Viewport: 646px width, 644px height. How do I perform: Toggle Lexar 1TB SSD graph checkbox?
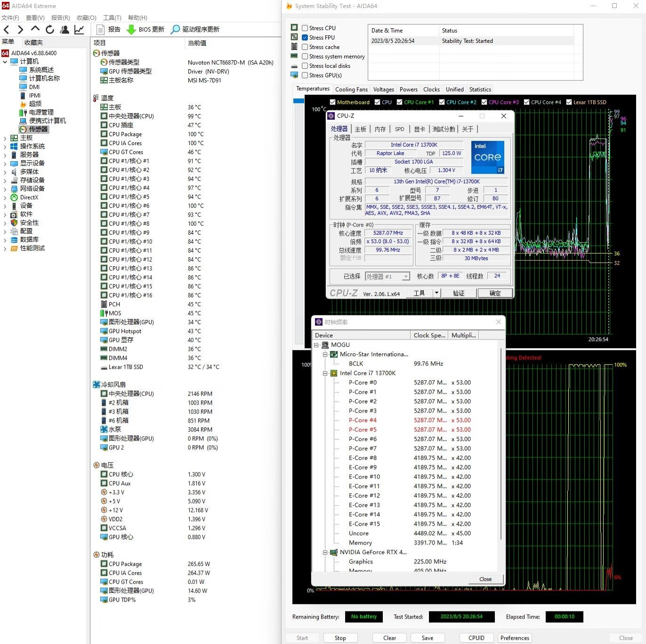tap(569, 102)
